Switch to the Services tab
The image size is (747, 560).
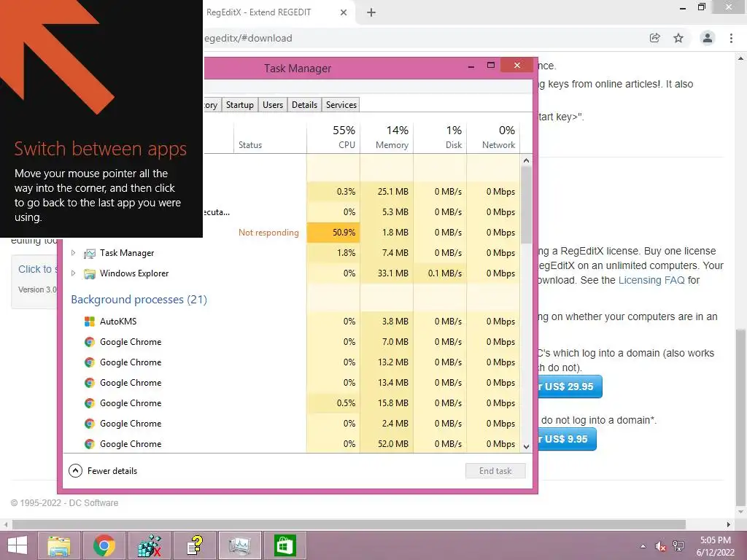click(x=341, y=105)
